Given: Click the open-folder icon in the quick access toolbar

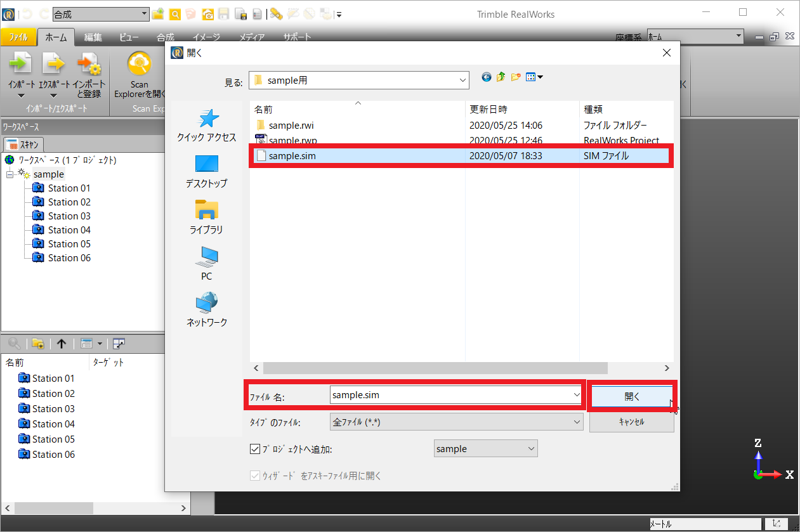Looking at the screenshot, I should click(x=158, y=14).
